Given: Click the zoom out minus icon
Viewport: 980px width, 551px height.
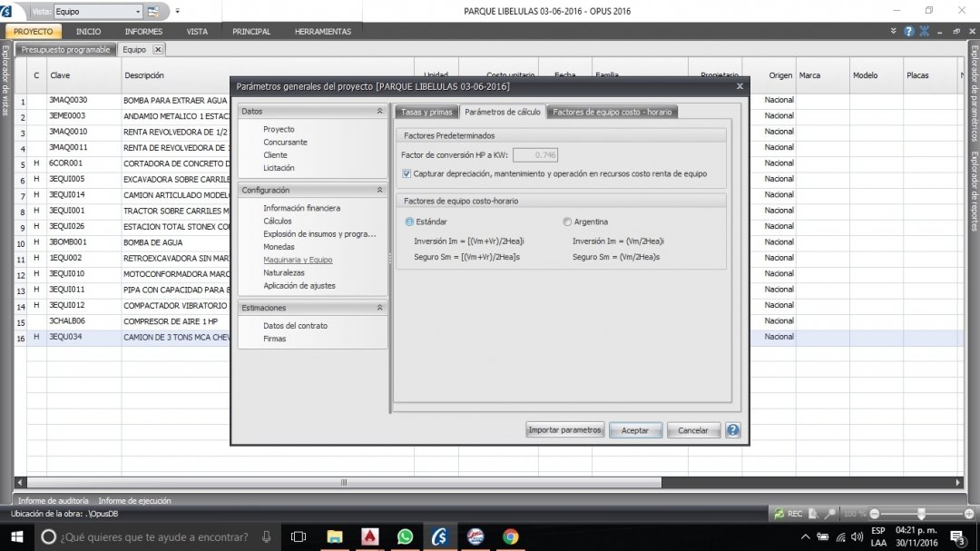Looking at the screenshot, I should click(x=877, y=514).
